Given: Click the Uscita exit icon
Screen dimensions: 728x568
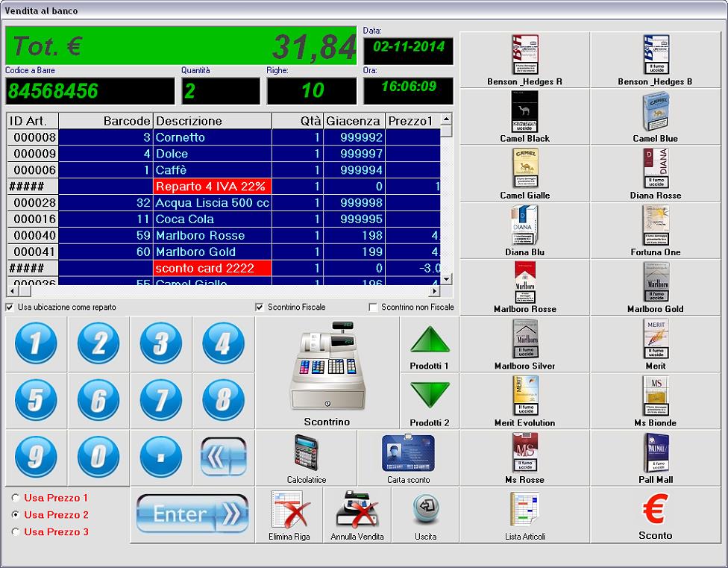Looking at the screenshot, I should point(425,509).
